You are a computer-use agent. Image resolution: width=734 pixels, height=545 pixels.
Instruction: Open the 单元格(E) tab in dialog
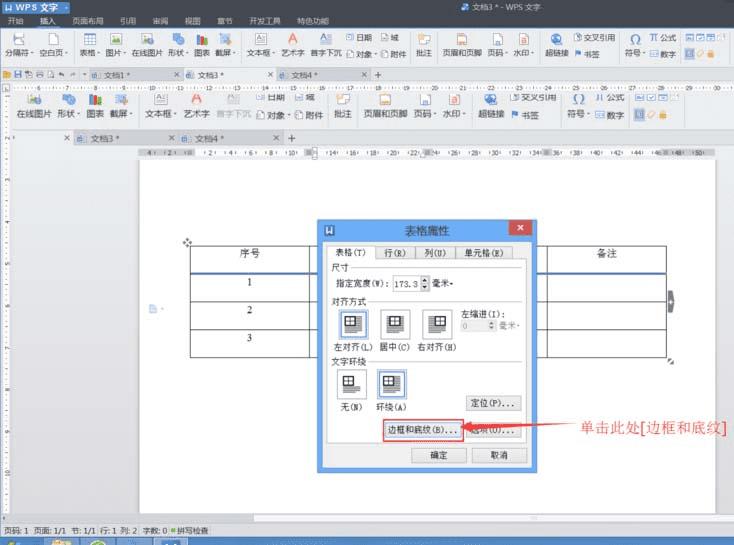[x=484, y=254]
